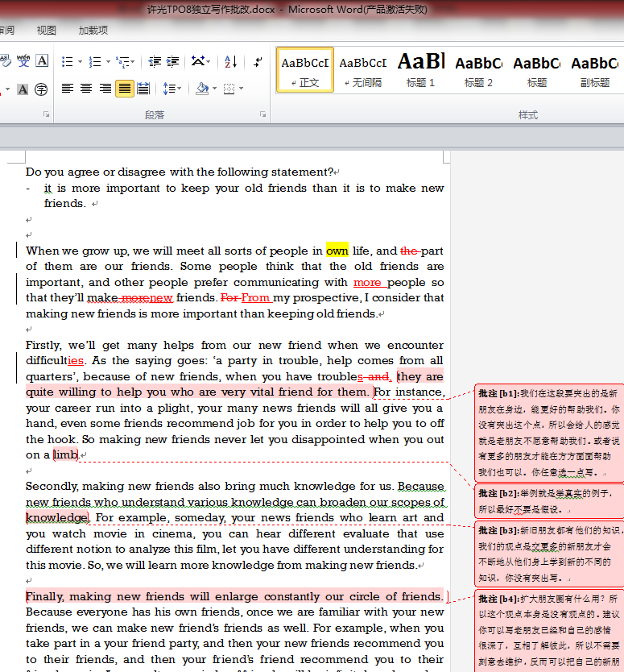
Task: Click the phonetic guide (wén) icon
Action: pos(23,61)
